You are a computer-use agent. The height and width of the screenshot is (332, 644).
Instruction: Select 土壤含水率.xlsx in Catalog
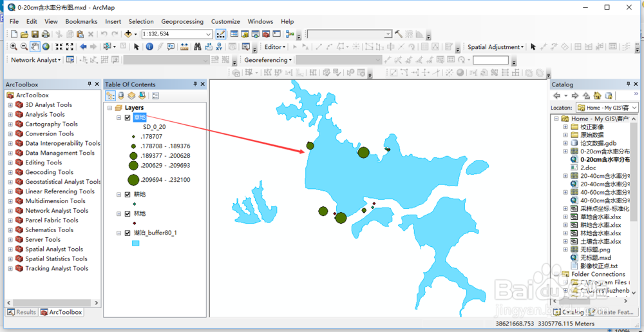600,241
